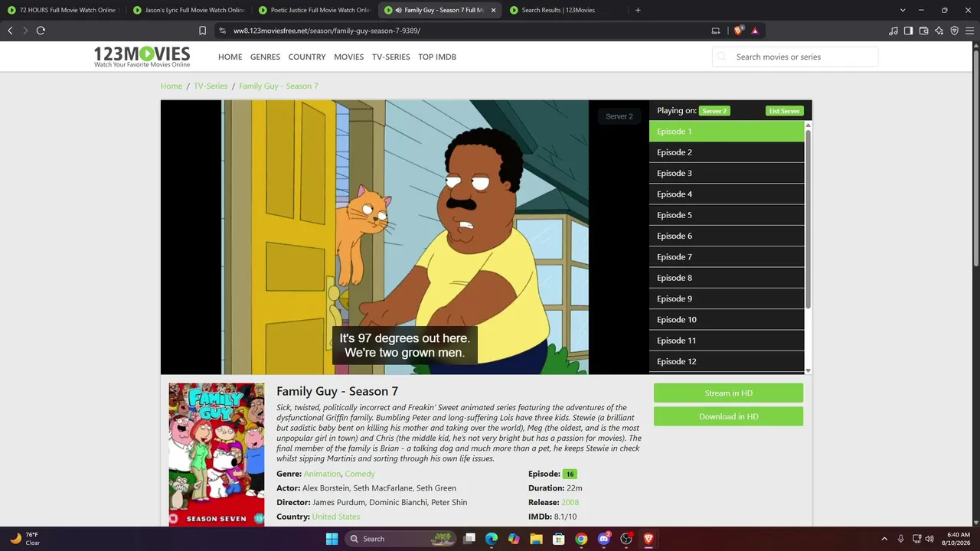The height and width of the screenshot is (551, 980).
Task: Show the browser sidebar panel icon
Action: point(909,31)
